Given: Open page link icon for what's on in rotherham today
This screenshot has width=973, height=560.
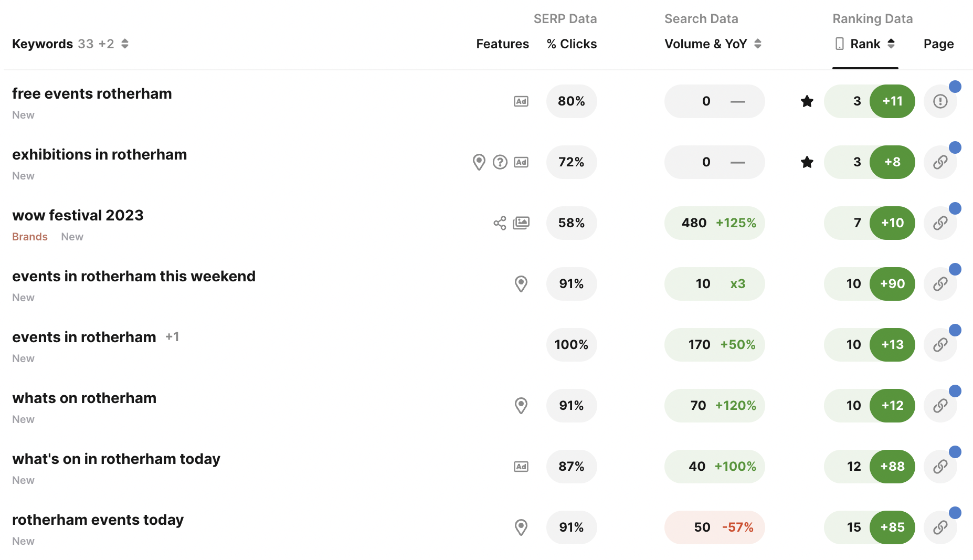Looking at the screenshot, I should click(940, 467).
